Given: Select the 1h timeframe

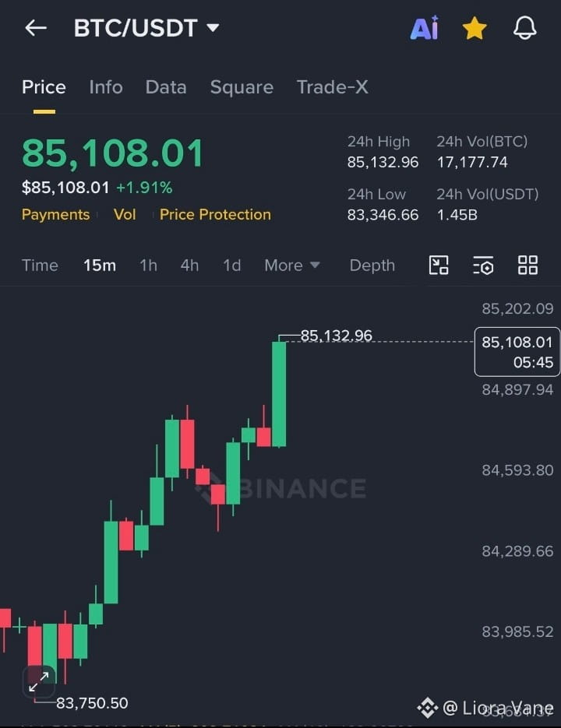Looking at the screenshot, I should coord(148,265).
